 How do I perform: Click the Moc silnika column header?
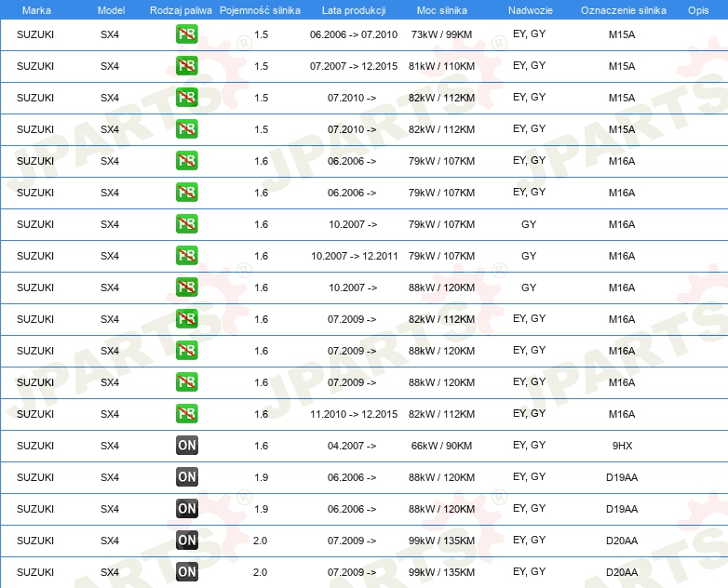(441, 10)
